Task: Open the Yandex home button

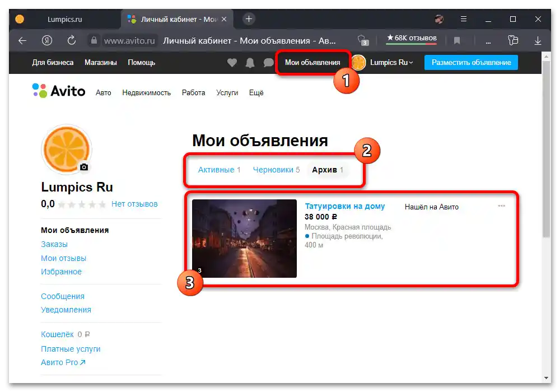Action: click(47, 41)
